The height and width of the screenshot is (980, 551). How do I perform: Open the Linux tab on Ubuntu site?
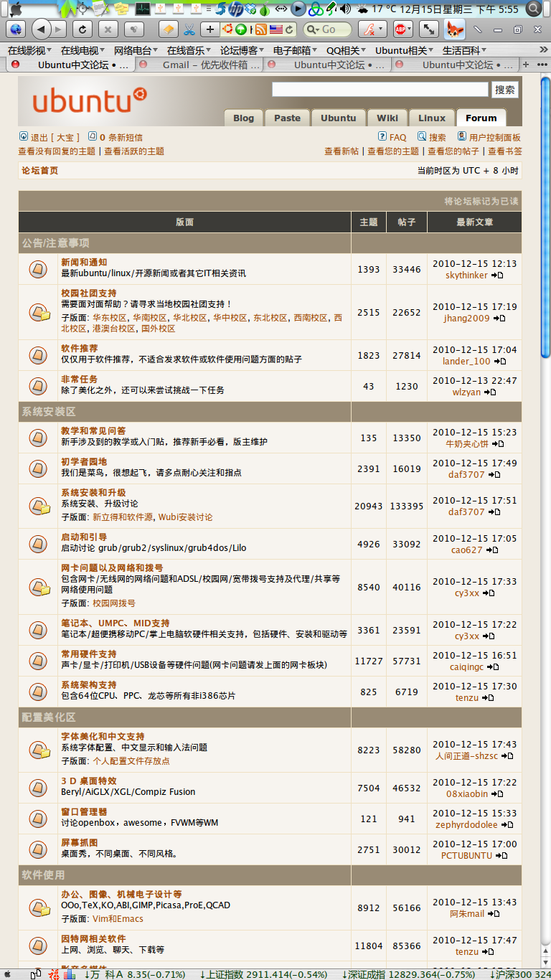(432, 118)
